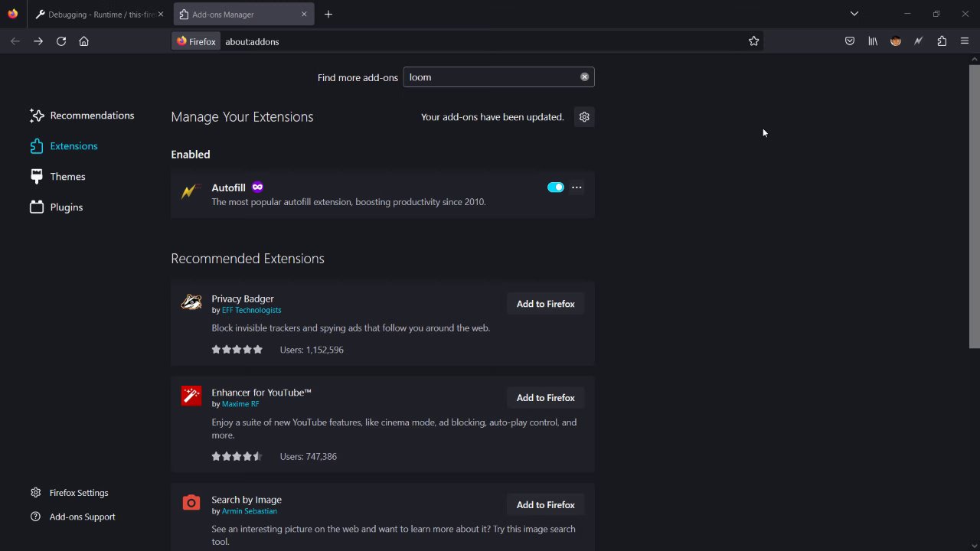Open the Maxime RF author link
Image resolution: width=980 pixels, height=551 pixels.
(240, 404)
